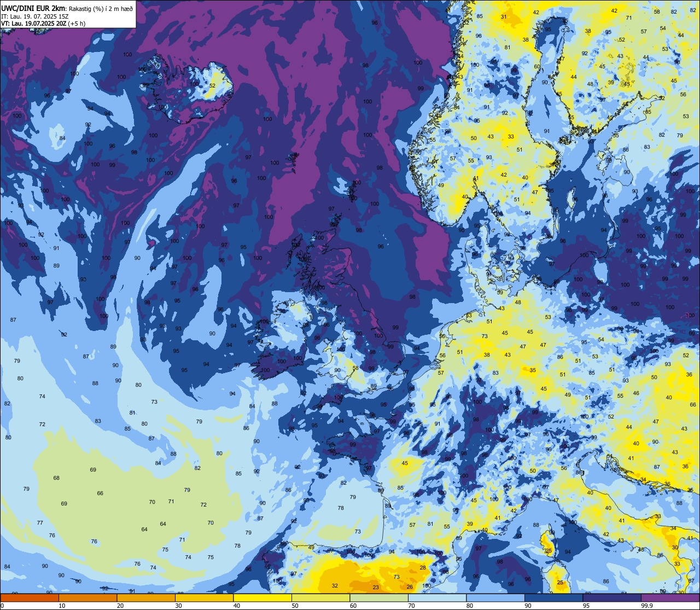Click the legend tick label 90
This screenshot has height=610, width=700.
click(528, 606)
